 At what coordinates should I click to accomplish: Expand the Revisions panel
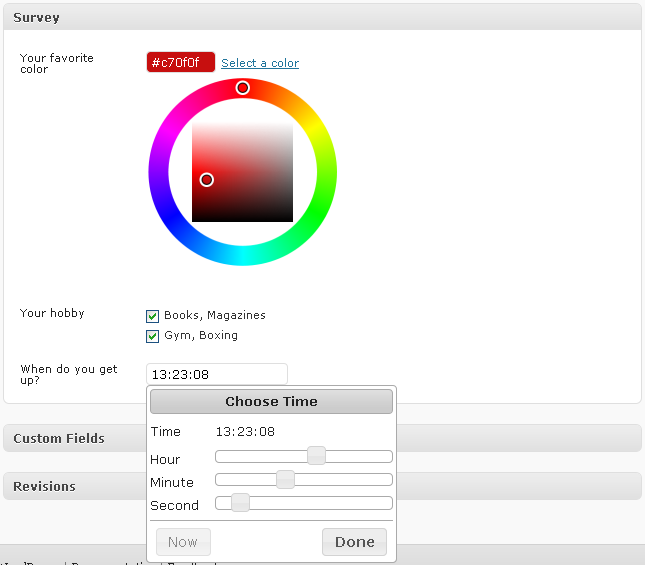[45, 486]
